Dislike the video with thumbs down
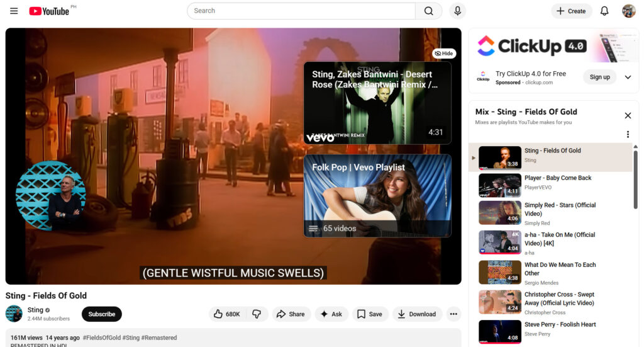This screenshot has height=347, width=644. [257, 314]
